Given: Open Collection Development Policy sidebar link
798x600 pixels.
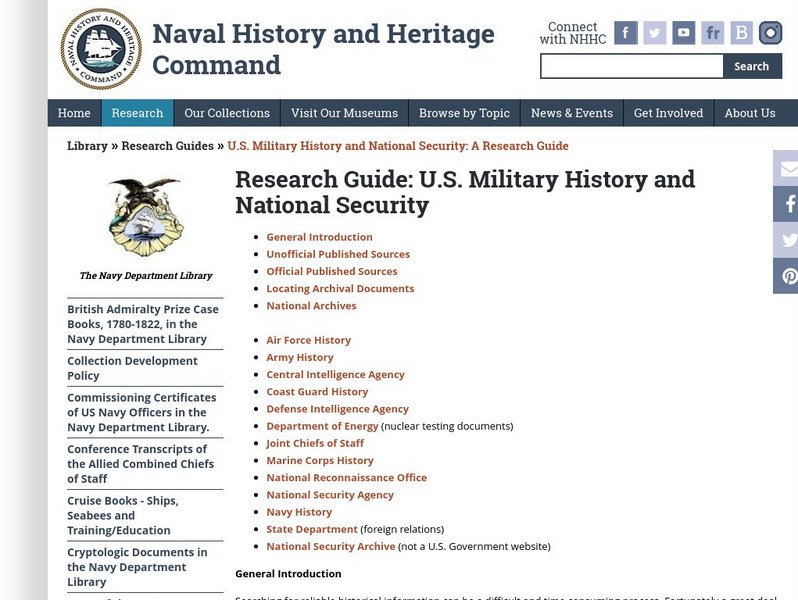Looking at the screenshot, I should point(132,368).
